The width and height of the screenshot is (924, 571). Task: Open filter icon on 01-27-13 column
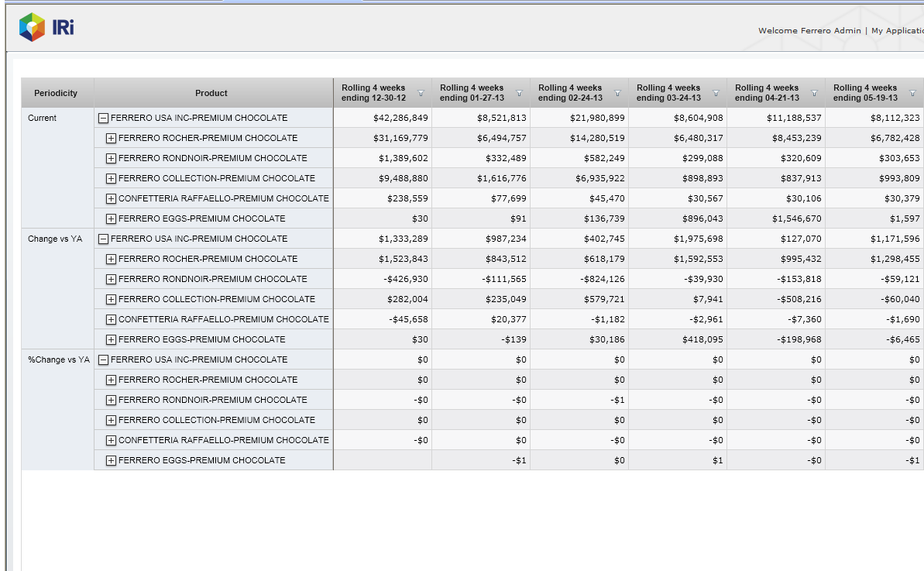519,93
